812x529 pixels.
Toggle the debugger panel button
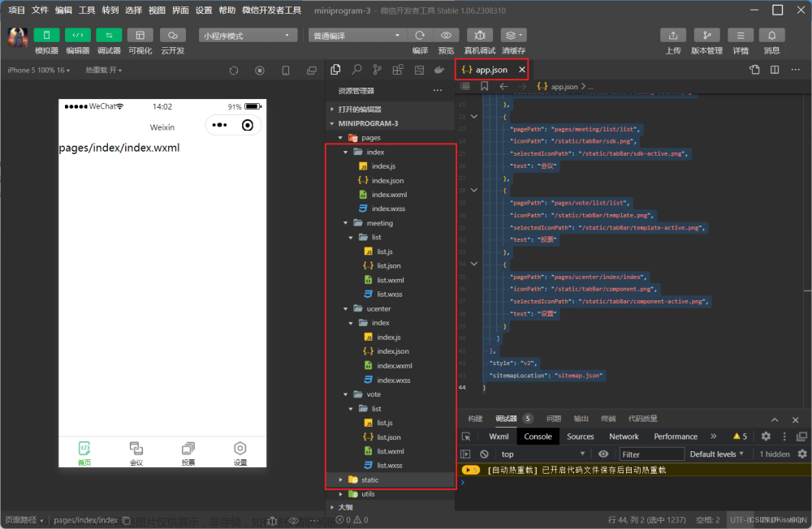coord(109,35)
